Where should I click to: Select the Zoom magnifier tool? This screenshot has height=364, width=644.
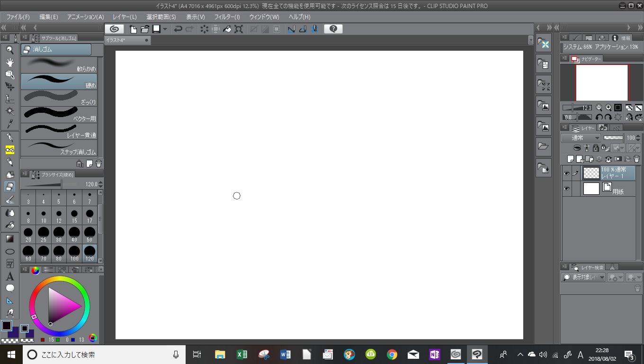click(9, 49)
